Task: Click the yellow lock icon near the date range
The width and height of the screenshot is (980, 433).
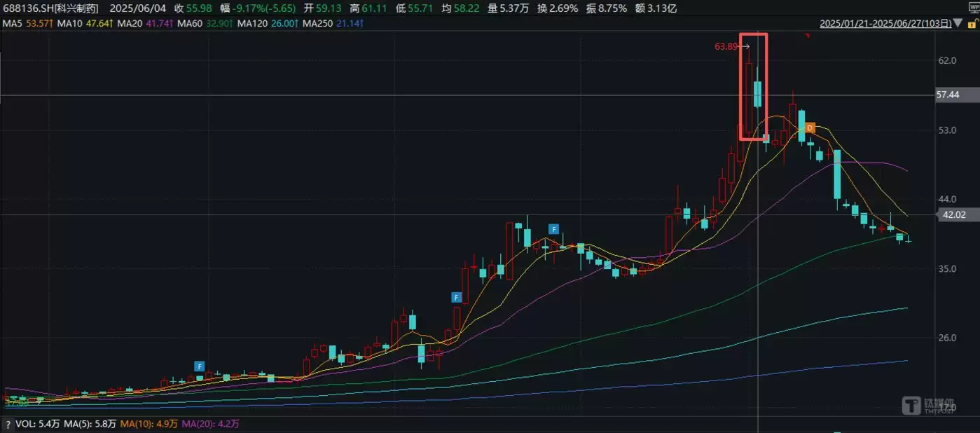Action: 972,23
